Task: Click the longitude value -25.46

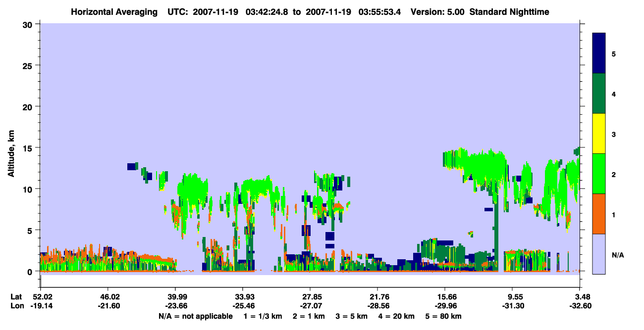Action: [243, 306]
